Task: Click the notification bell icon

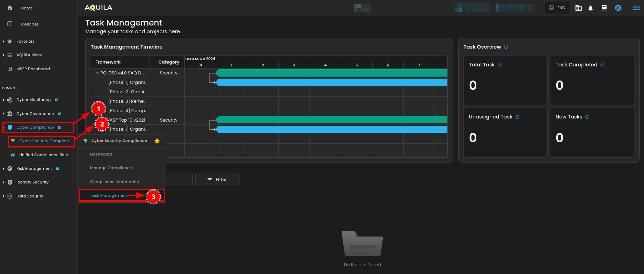Action: pyautogui.click(x=591, y=8)
